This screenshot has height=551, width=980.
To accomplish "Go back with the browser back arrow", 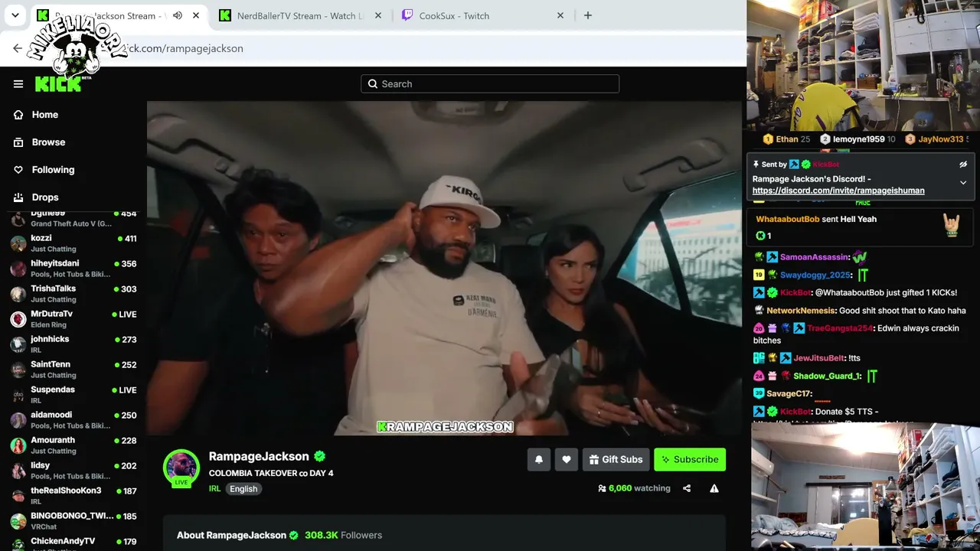I will [18, 48].
